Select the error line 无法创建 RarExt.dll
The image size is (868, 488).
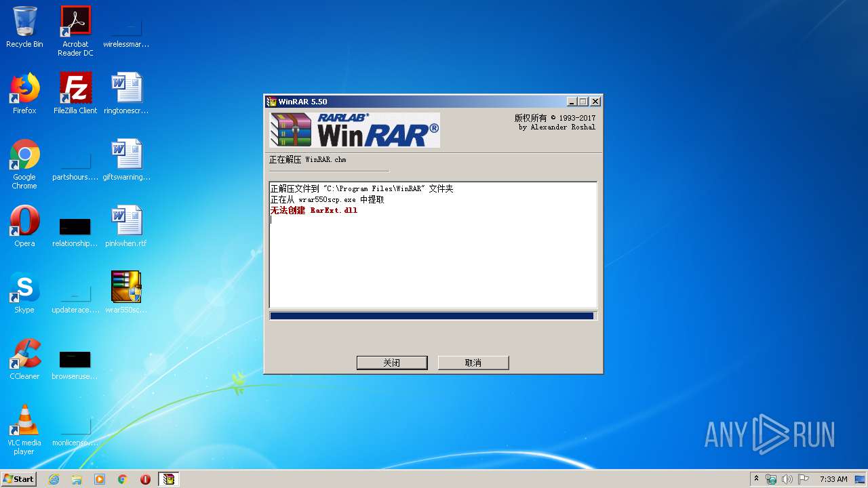[x=314, y=211]
